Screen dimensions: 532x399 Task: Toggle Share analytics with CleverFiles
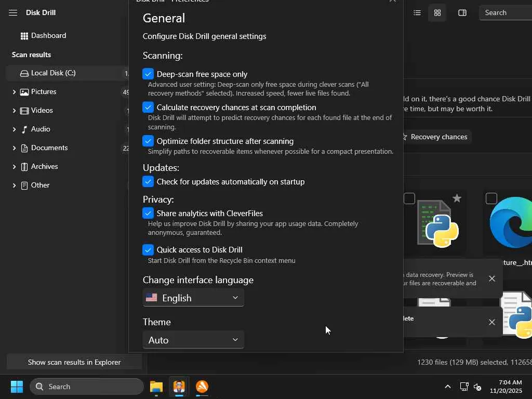pos(148,213)
